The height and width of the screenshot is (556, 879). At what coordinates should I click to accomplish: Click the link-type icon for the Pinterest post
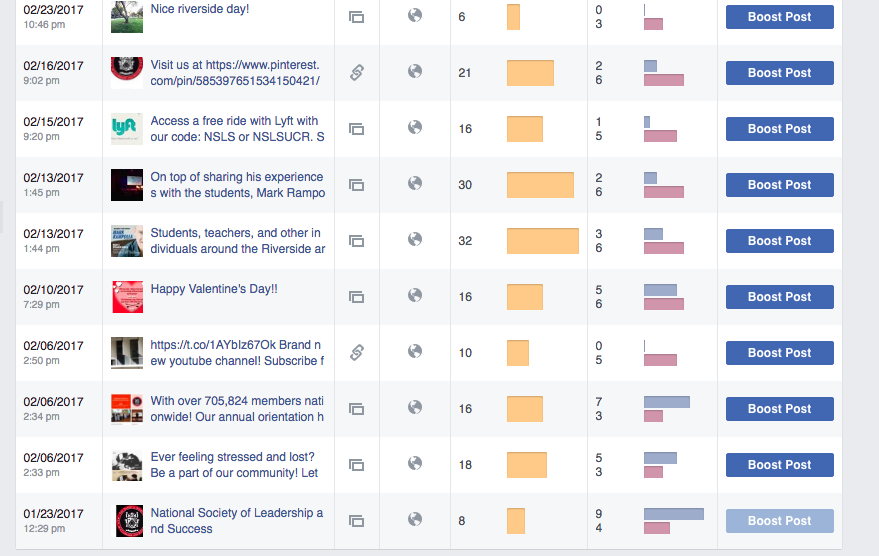point(356,73)
